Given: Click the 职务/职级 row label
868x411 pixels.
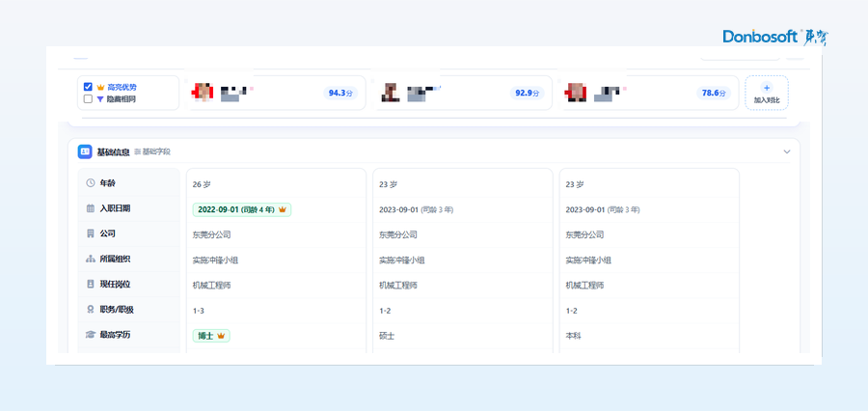Looking at the screenshot, I should click(x=117, y=310).
